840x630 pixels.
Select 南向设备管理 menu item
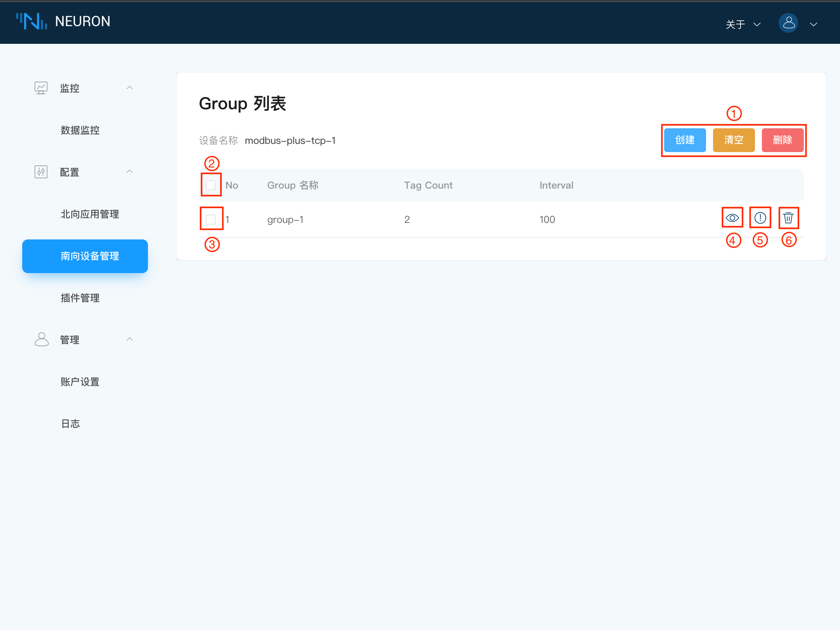[85, 256]
